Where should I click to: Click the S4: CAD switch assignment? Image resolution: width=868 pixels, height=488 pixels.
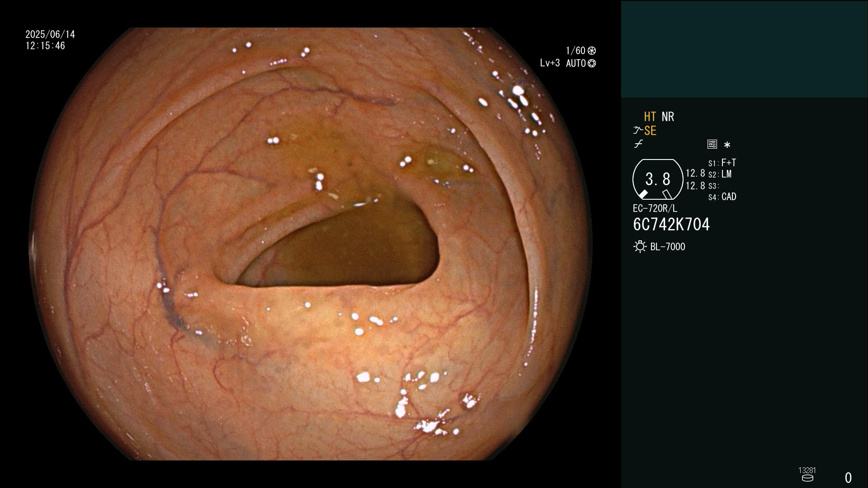point(722,197)
